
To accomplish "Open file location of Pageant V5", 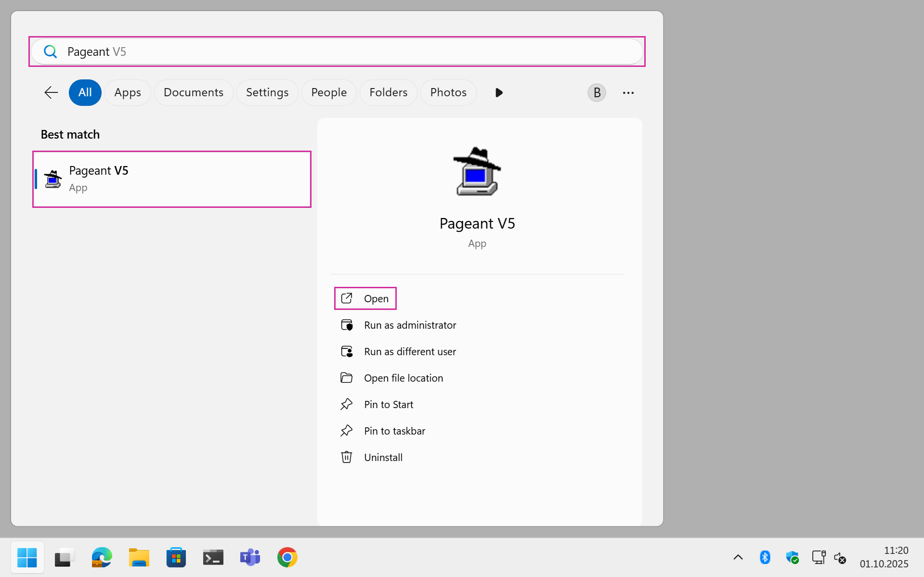I will (x=403, y=378).
